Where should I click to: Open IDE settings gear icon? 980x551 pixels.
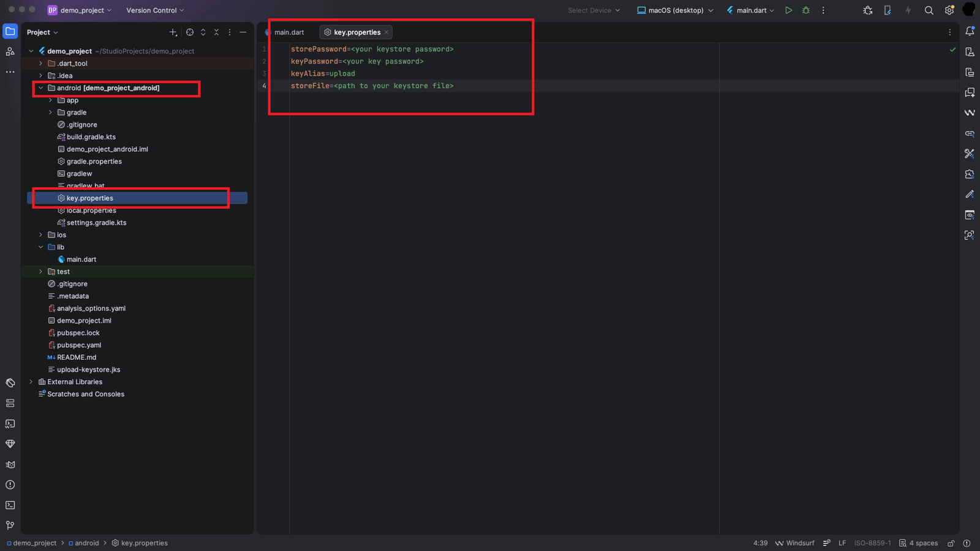(x=949, y=10)
